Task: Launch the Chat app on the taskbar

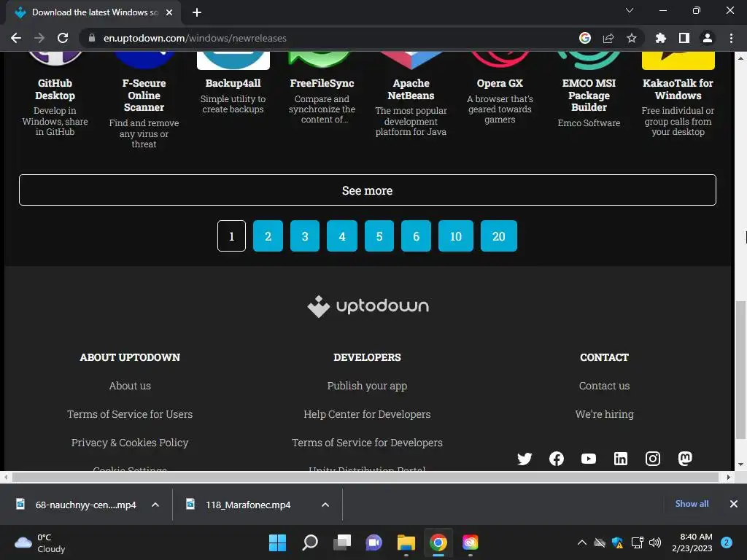Action: point(374,542)
